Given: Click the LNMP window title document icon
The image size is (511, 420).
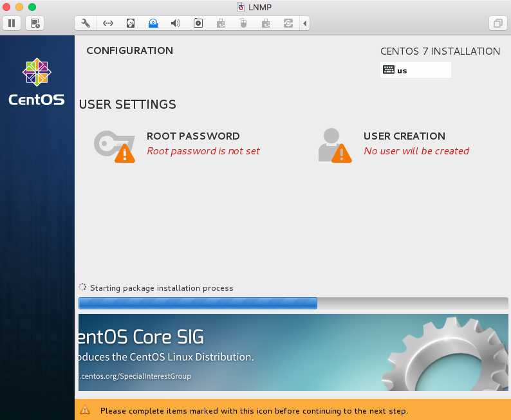Looking at the screenshot, I should (241, 7).
